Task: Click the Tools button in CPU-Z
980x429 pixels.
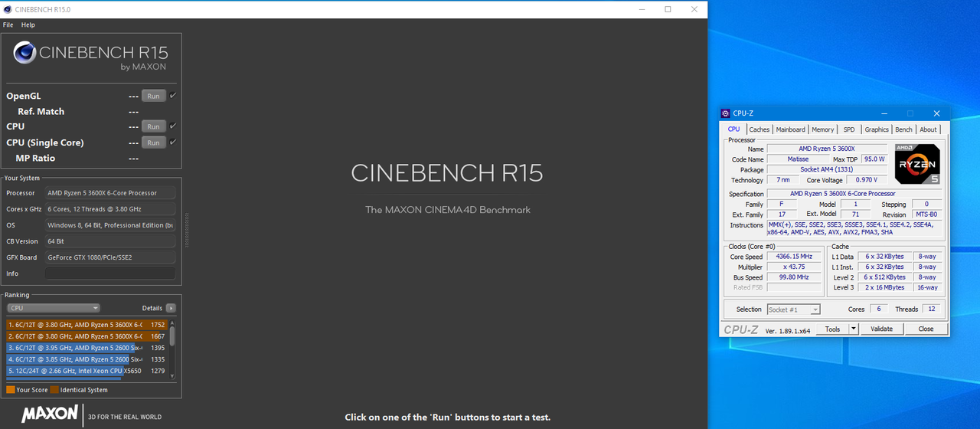Action: [x=832, y=329]
